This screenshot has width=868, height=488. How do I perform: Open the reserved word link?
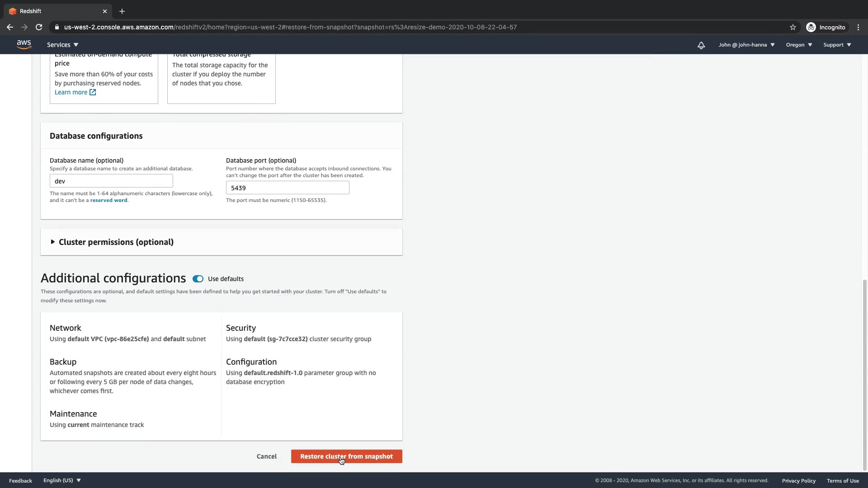tap(108, 200)
